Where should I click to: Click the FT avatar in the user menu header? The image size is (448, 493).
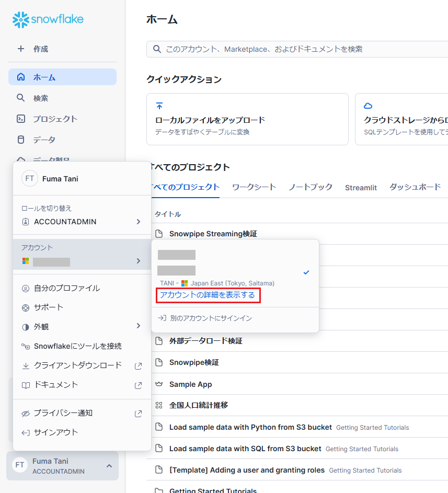pos(30,179)
